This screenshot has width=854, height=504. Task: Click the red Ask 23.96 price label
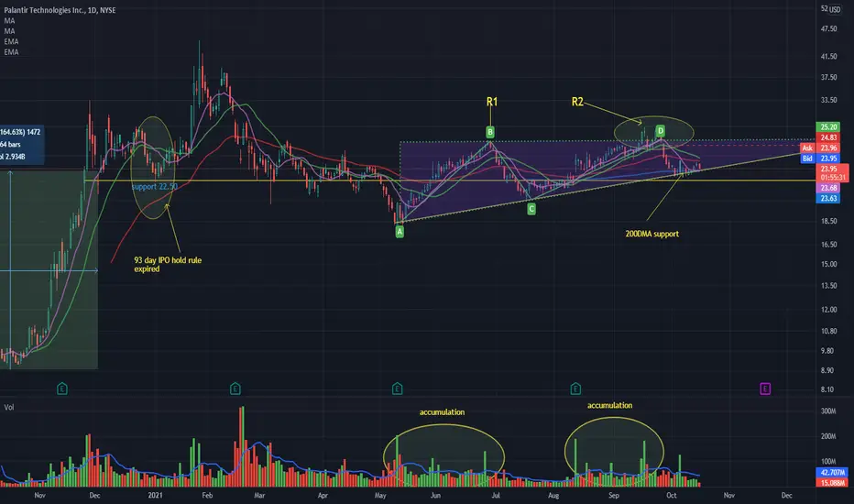pyautogui.click(x=822, y=148)
